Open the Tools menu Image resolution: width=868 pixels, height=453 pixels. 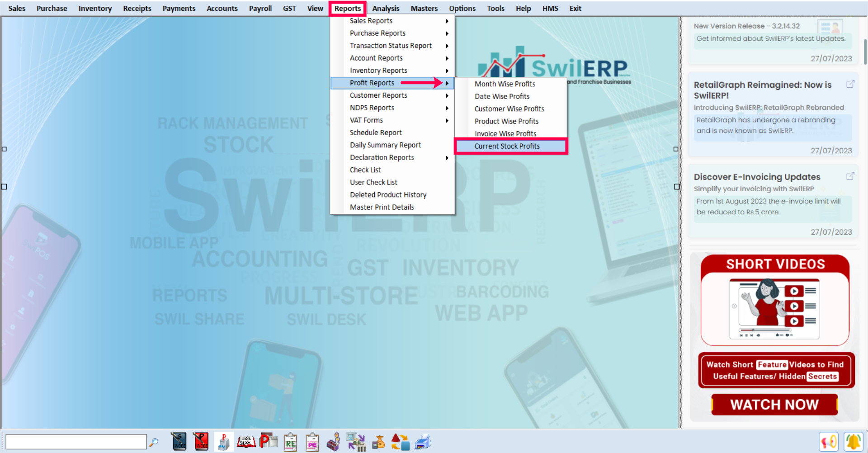[x=495, y=9]
